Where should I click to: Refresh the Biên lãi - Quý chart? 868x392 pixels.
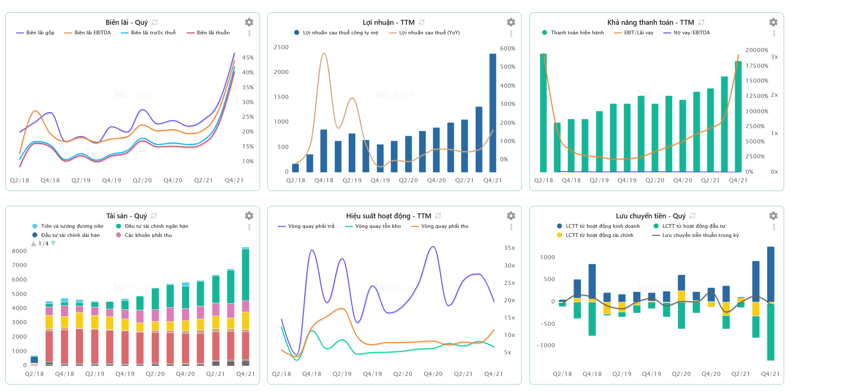click(155, 22)
